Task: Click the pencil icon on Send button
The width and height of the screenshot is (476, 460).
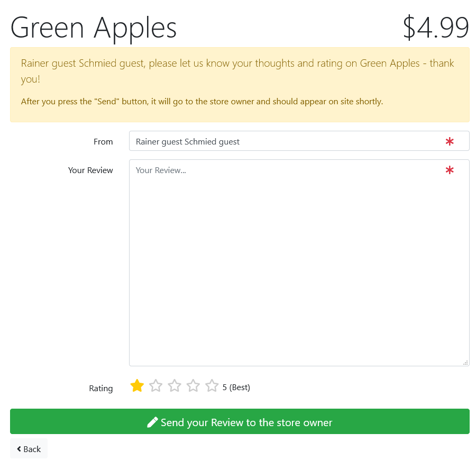Action: pyautogui.click(x=152, y=422)
